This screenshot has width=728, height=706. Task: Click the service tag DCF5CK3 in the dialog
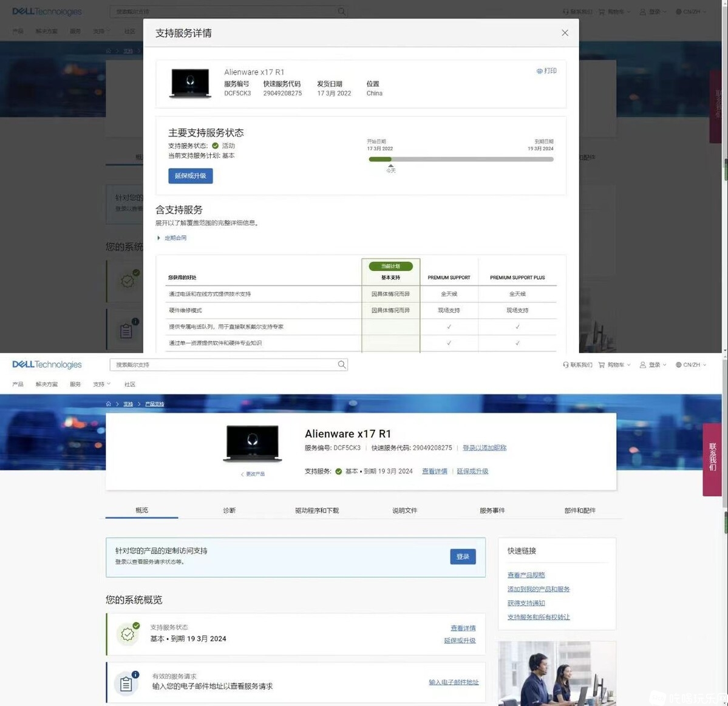point(237,93)
